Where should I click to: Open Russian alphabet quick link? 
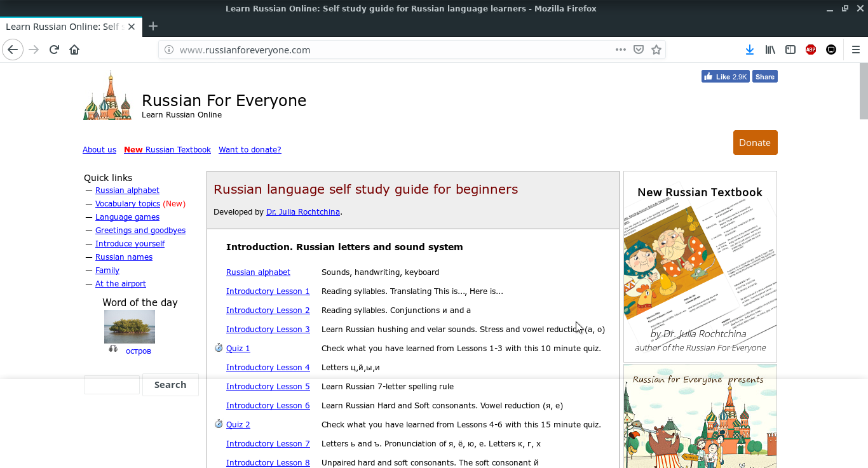(127, 191)
